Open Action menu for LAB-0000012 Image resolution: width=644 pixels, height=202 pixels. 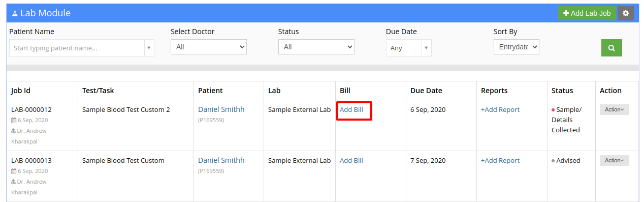615,109
